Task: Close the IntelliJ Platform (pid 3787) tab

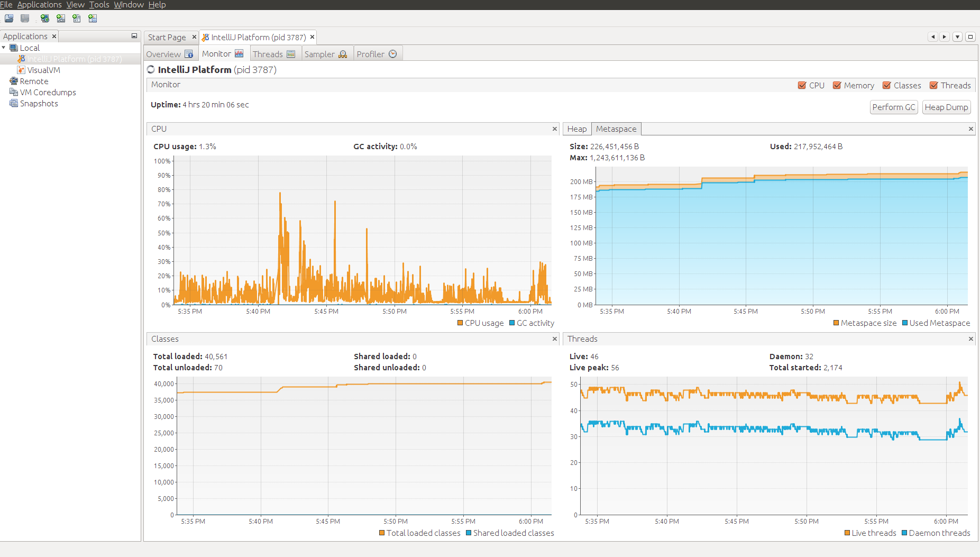Action: (313, 37)
